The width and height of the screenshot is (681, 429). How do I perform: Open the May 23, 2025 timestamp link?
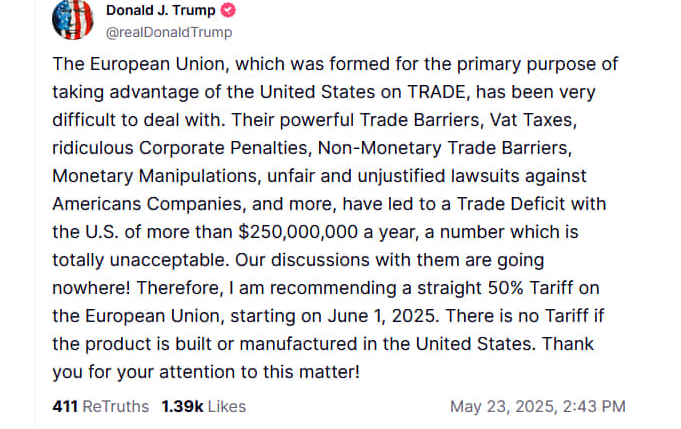[538, 407]
